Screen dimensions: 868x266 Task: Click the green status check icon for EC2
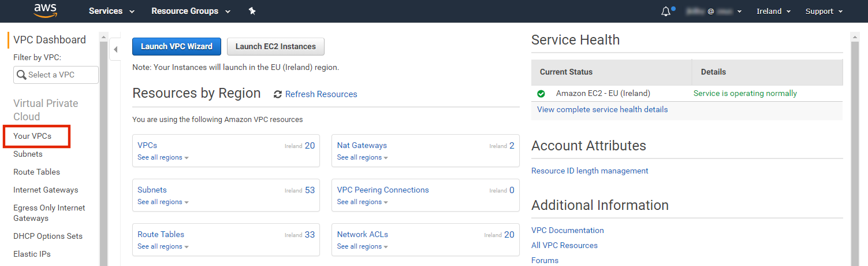click(541, 94)
